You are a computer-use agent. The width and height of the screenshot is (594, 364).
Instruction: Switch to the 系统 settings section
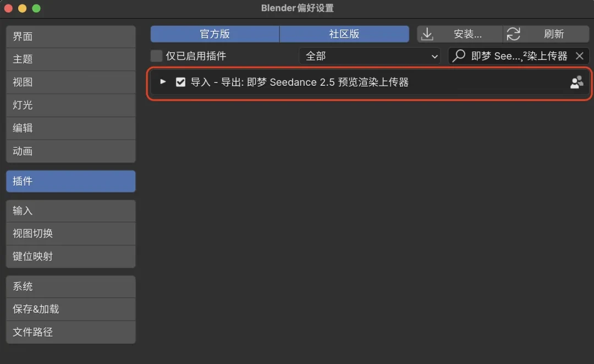pos(71,286)
